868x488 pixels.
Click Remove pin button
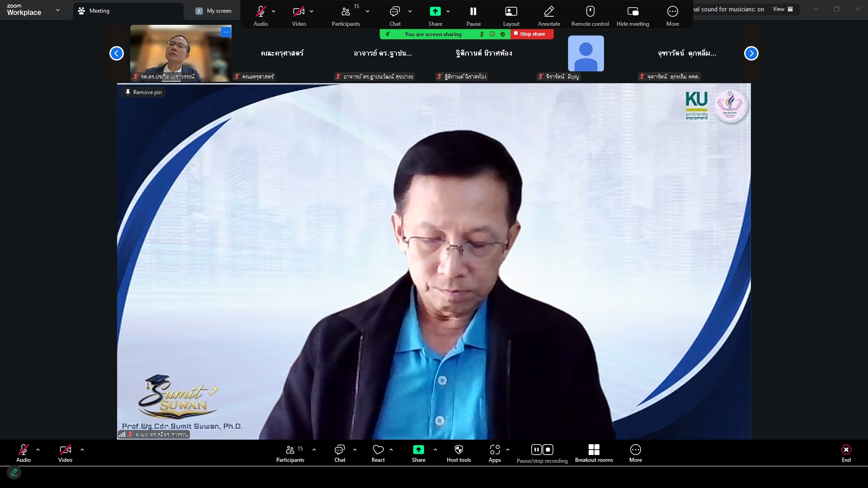(143, 92)
